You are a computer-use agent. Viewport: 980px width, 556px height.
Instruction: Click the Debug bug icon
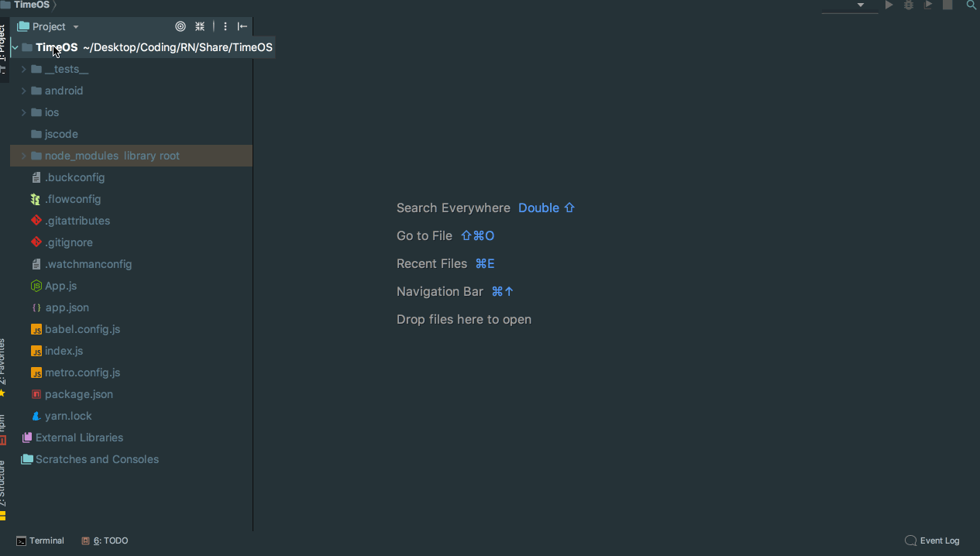[909, 5]
